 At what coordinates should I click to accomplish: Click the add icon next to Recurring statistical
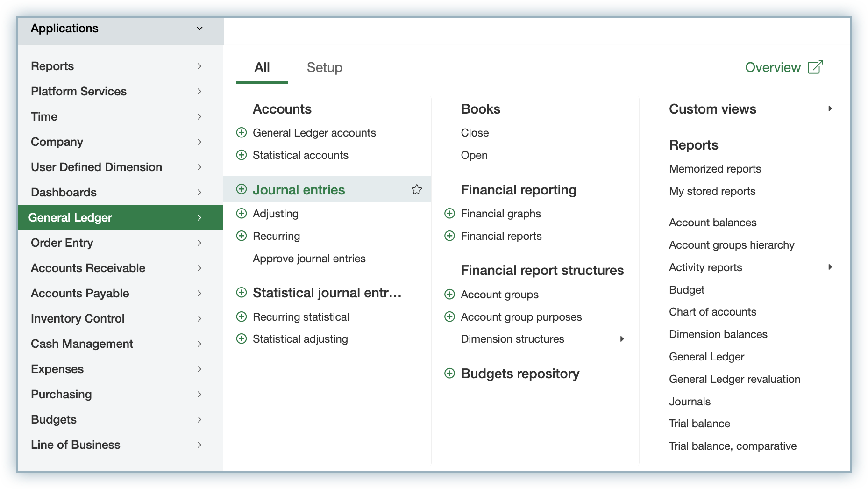(242, 317)
